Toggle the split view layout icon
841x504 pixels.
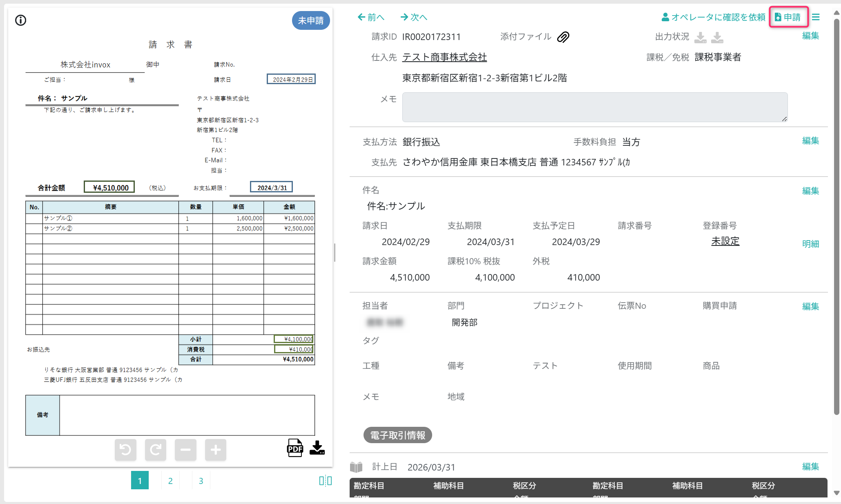tap(325, 481)
